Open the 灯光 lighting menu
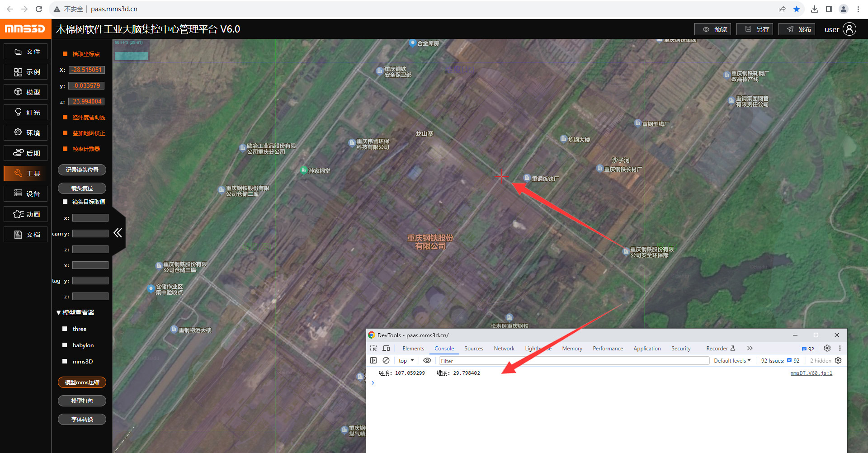The image size is (868, 453). (26, 113)
